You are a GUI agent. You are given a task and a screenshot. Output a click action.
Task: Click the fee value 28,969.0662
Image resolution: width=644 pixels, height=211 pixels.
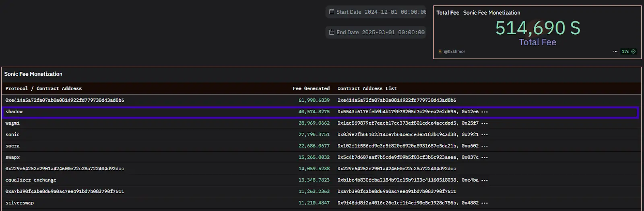tap(314, 123)
